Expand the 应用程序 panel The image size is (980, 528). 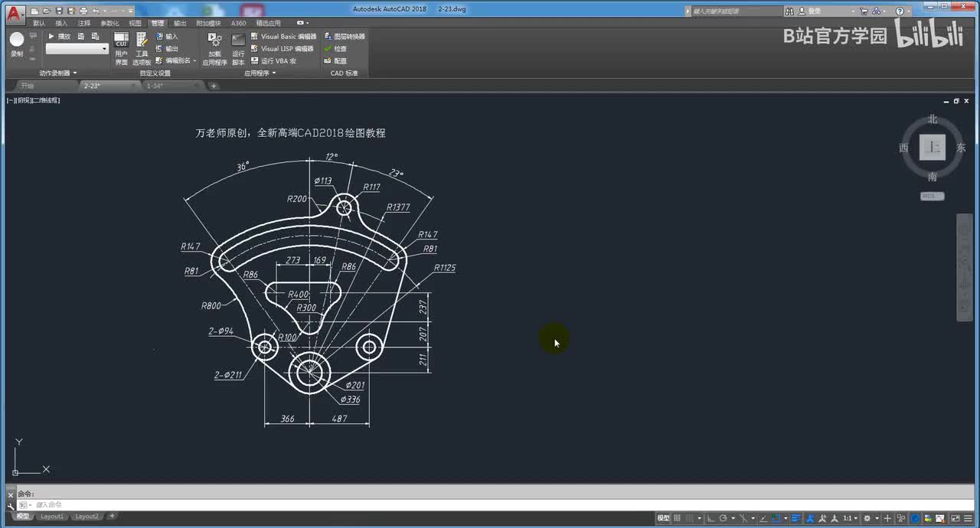(260, 73)
